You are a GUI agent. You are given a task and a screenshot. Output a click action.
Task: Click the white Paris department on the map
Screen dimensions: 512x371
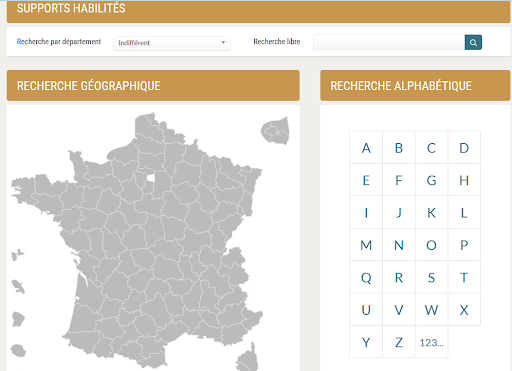click(151, 178)
